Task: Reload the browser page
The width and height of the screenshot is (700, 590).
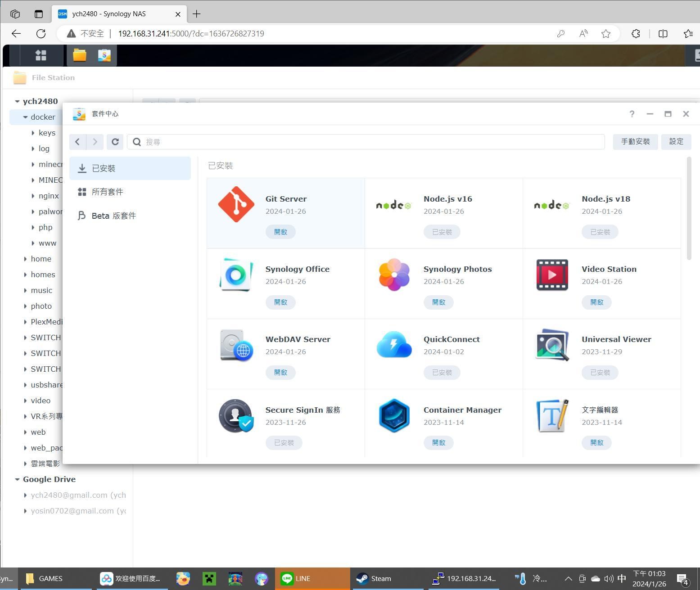Action: pos(41,33)
